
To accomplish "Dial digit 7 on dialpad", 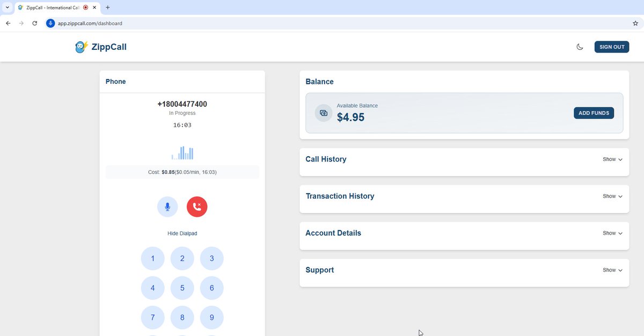I will click(x=152, y=318).
